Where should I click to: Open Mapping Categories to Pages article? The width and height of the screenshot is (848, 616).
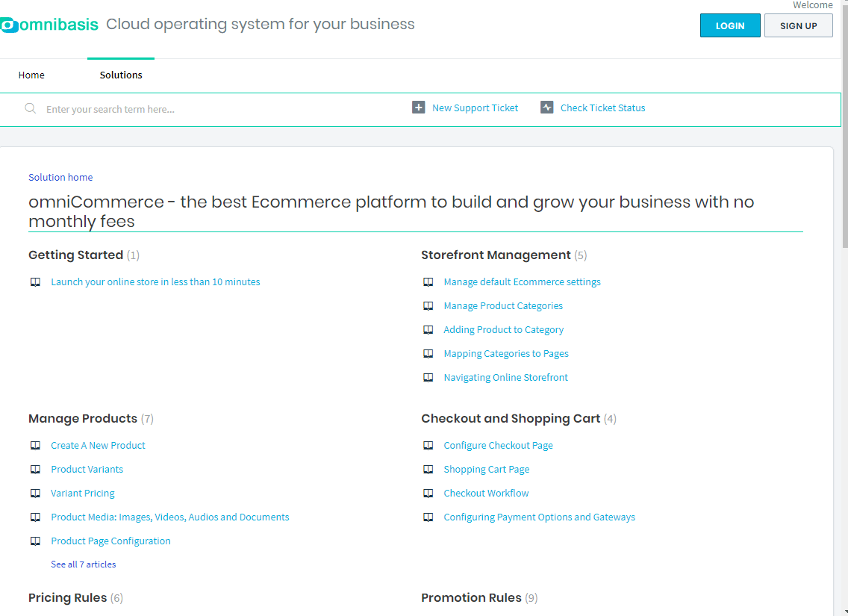pyautogui.click(x=506, y=353)
